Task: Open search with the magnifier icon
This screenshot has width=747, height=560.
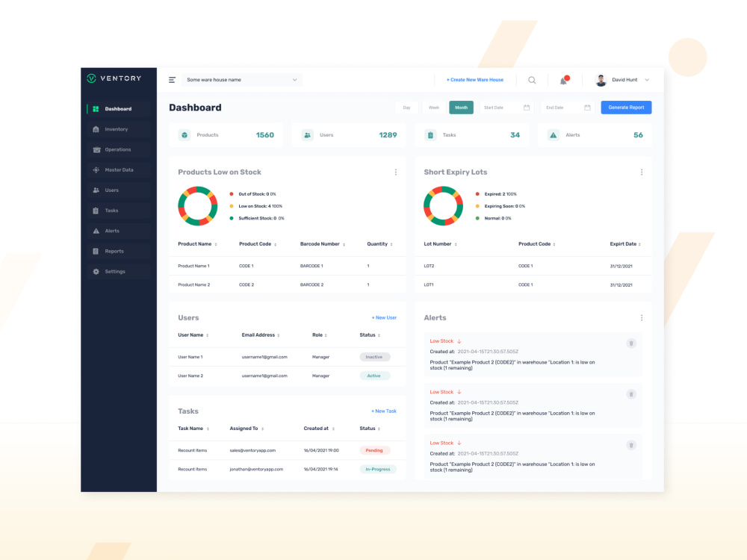Action: 532,80
